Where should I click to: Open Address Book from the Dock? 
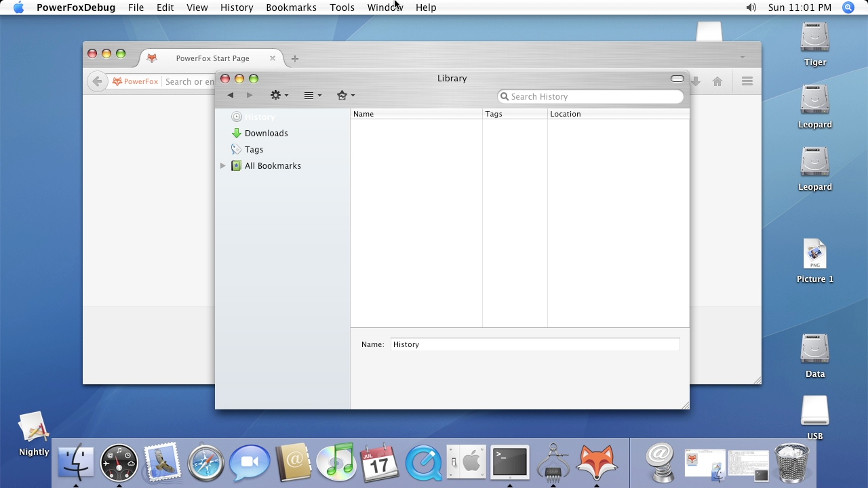point(293,462)
